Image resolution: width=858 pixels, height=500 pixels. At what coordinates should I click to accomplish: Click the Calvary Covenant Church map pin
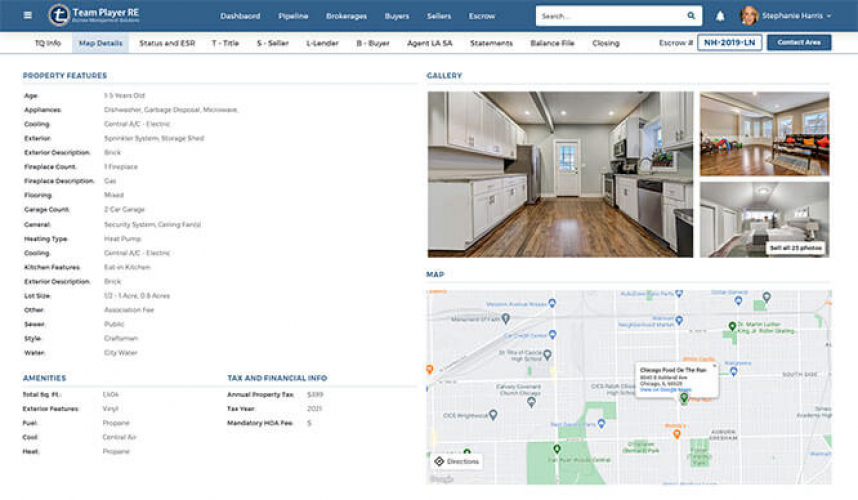pyautogui.click(x=531, y=402)
